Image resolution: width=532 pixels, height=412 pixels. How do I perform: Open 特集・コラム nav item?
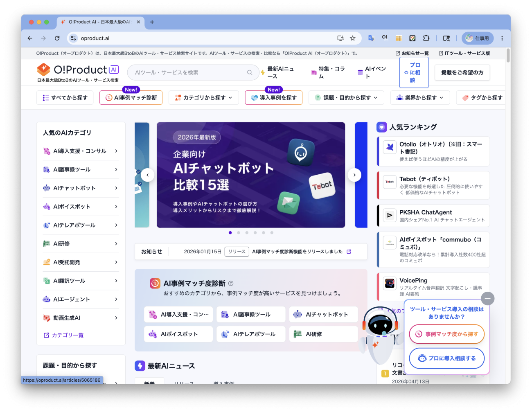coord(328,72)
